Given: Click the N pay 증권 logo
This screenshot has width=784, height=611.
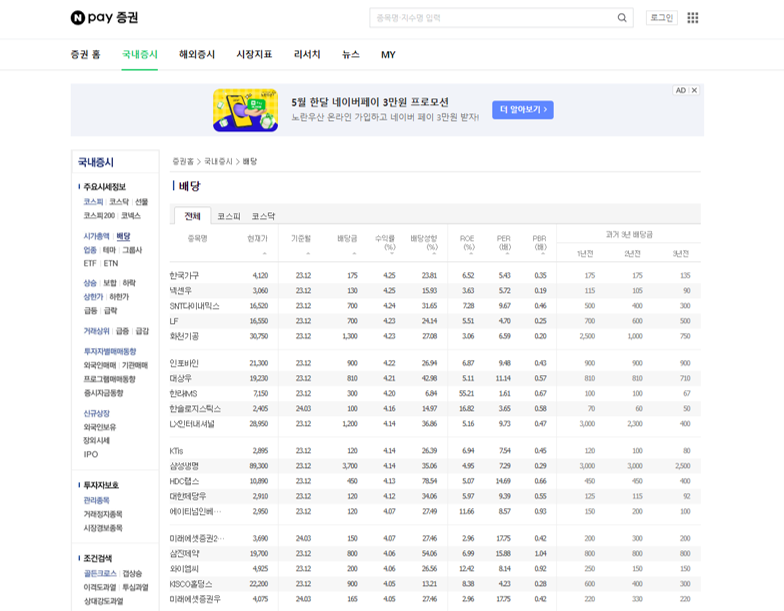Looking at the screenshot, I should click(104, 18).
